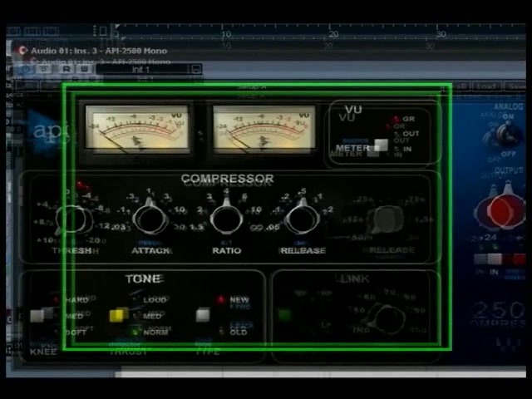532x399 pixels.
Task: Click the red icon in plugin title bar
Action: click(x=22, y=51)
